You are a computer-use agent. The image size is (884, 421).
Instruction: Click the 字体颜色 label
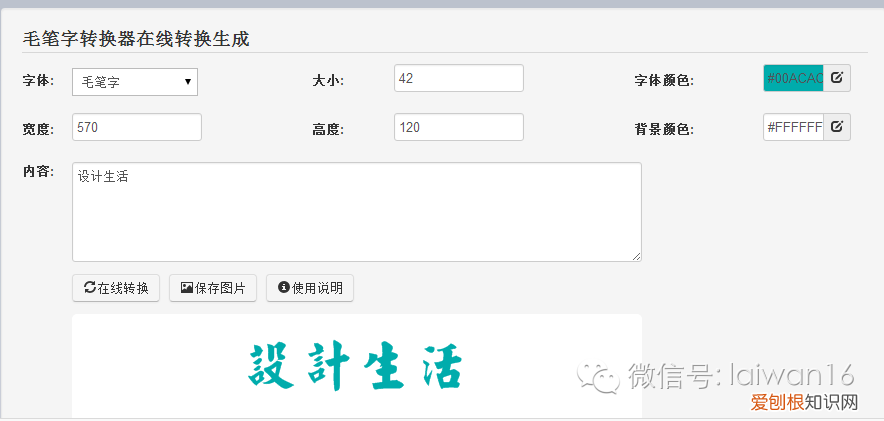click(664, 81)
